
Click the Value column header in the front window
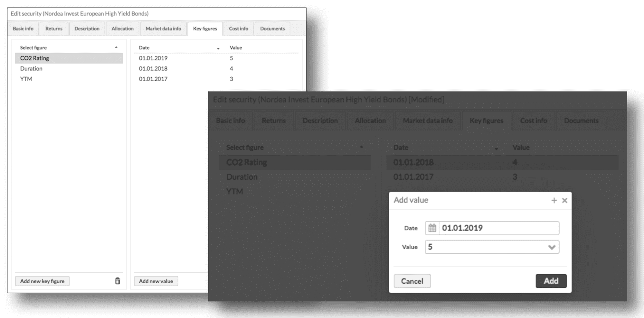coord(236,48)
